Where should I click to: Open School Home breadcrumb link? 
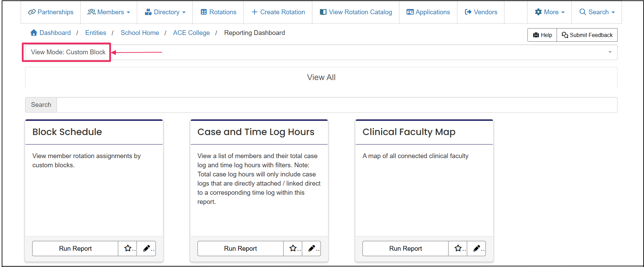(140, 33)
